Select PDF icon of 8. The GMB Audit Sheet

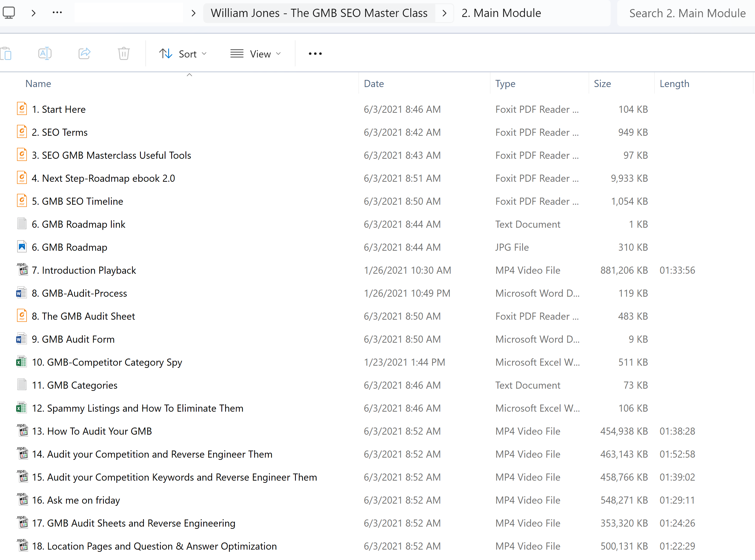point(22,316)
